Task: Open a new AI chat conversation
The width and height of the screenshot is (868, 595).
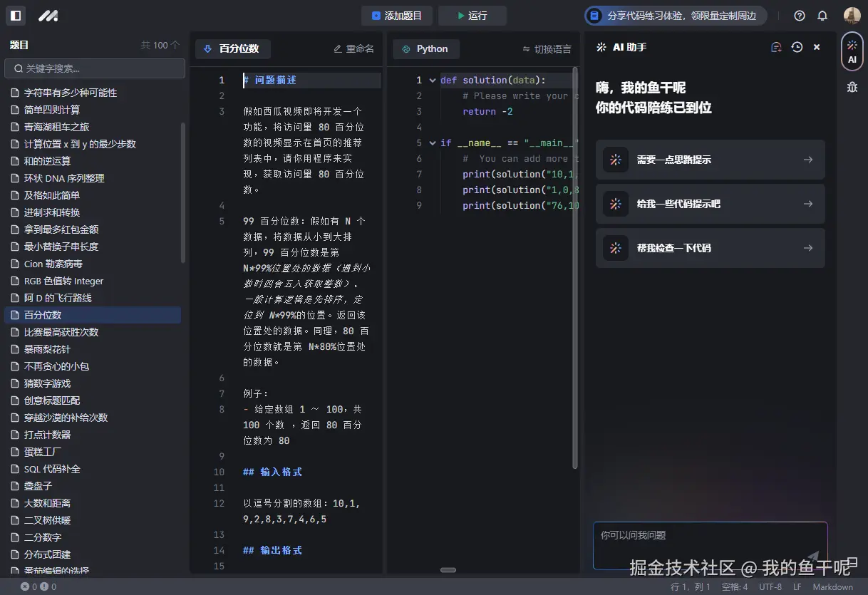Action: 776,47
